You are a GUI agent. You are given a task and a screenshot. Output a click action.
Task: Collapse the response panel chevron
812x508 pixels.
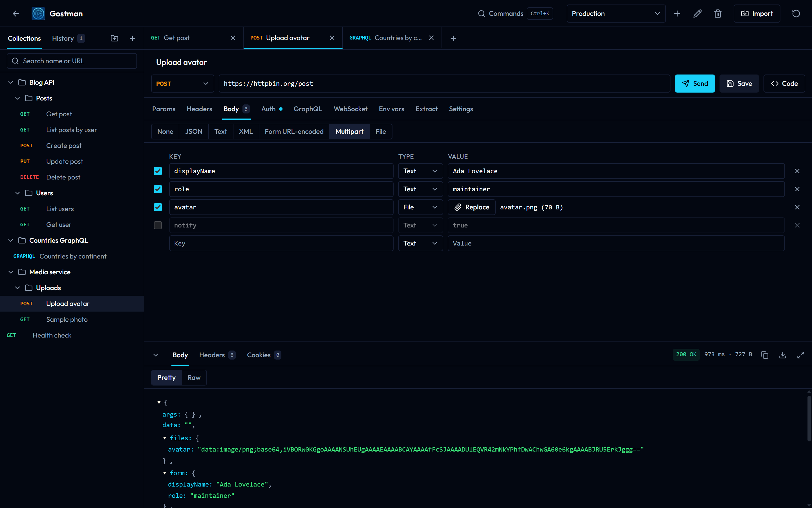coord(156,355)
